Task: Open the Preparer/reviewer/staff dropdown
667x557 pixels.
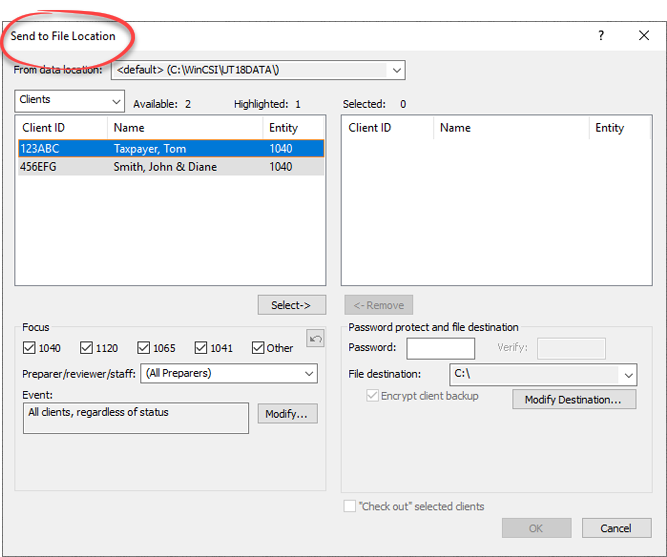Action: click(x=309, y=373)
